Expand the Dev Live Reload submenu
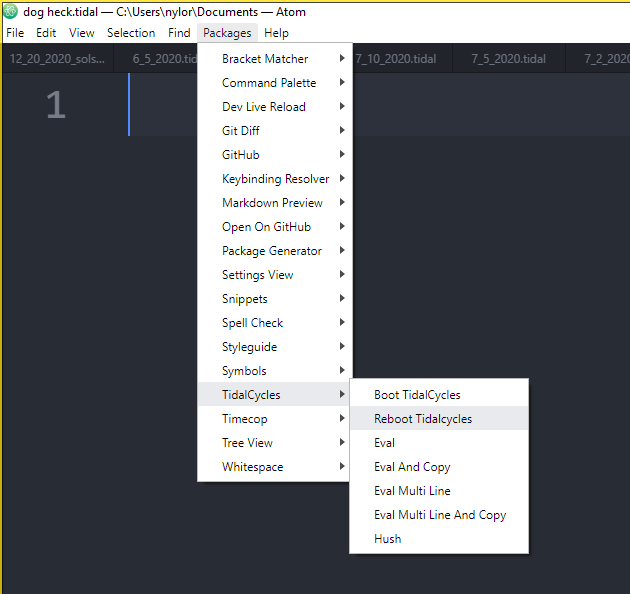Image resolution: width=630 pixels, height=594 pixels. 275,107
